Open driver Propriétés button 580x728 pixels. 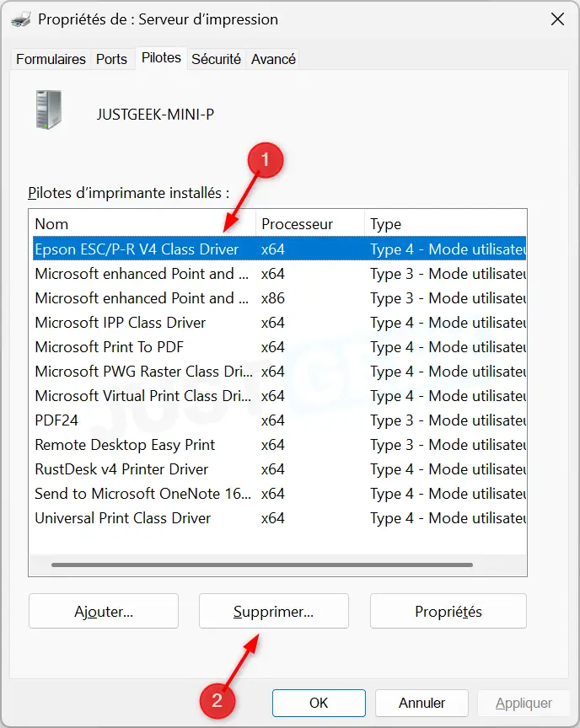[448, 611]
